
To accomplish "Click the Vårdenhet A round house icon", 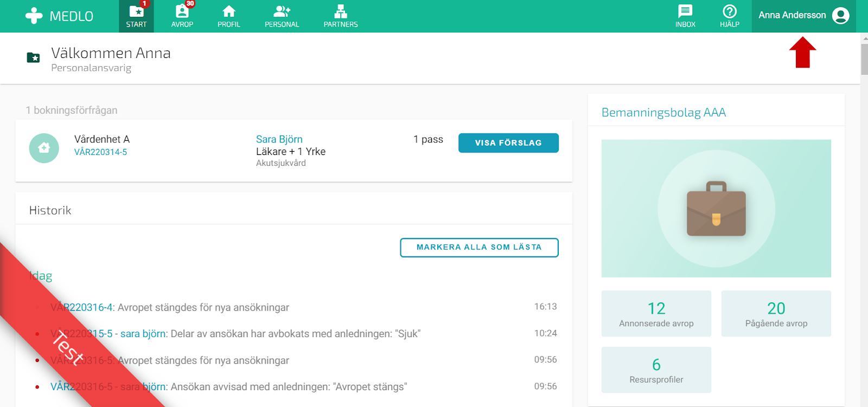I will (x=44, y=148).
